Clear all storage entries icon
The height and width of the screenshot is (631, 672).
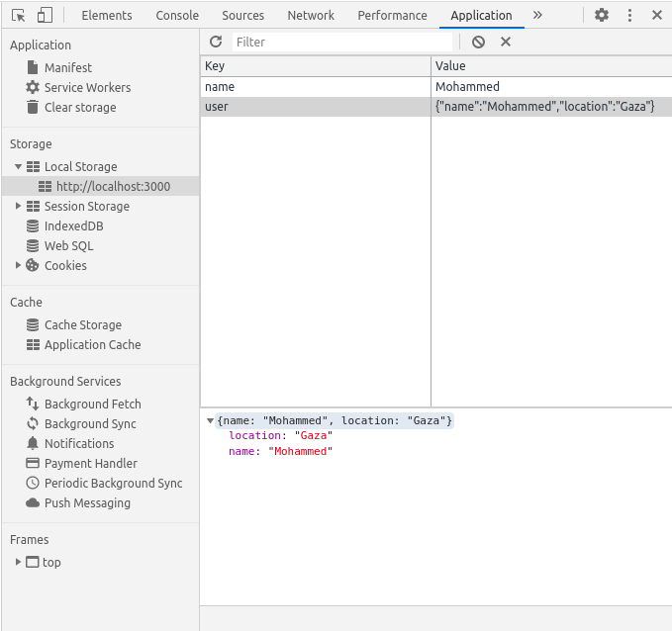click(478, 42)
